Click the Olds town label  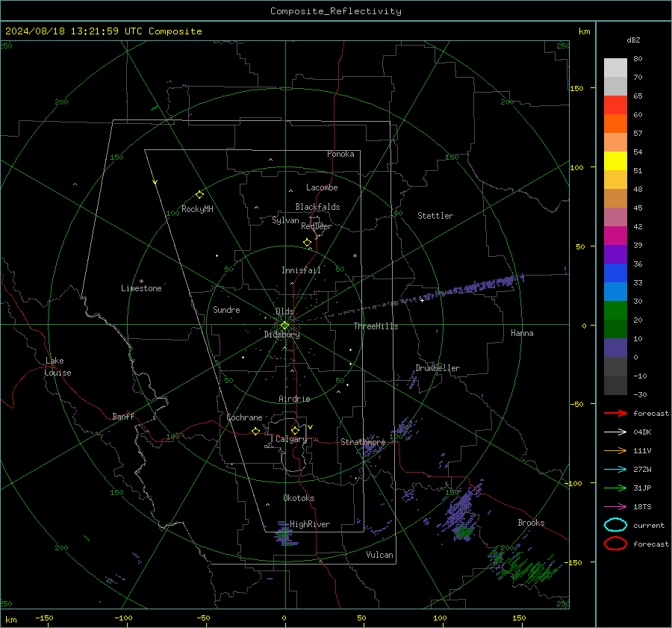pyautogui.click(x=284, y=311)
